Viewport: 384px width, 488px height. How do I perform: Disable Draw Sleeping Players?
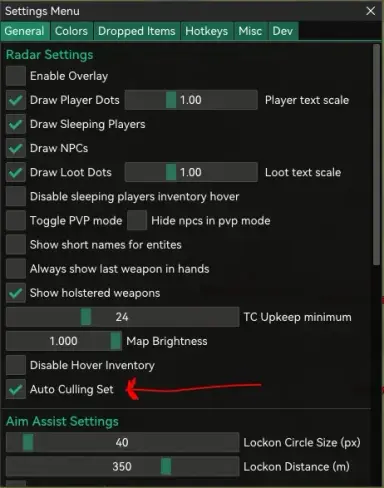(x=16, y=124)
